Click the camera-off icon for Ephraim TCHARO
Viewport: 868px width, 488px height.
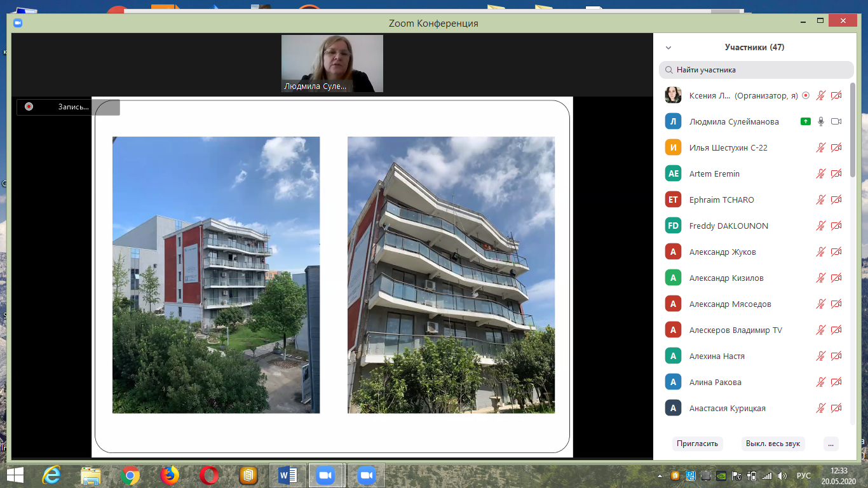coord(836,200)
